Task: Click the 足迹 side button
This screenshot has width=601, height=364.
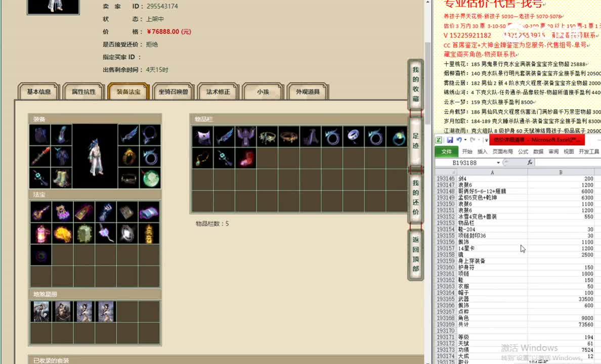Action: point(415,141)
